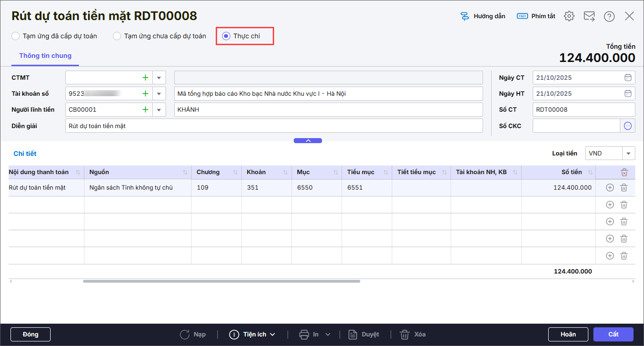Select Tạm ứng chưa cấp dự toán option
The width and height of the screenshot is (644, 346).
coord(117,36)
